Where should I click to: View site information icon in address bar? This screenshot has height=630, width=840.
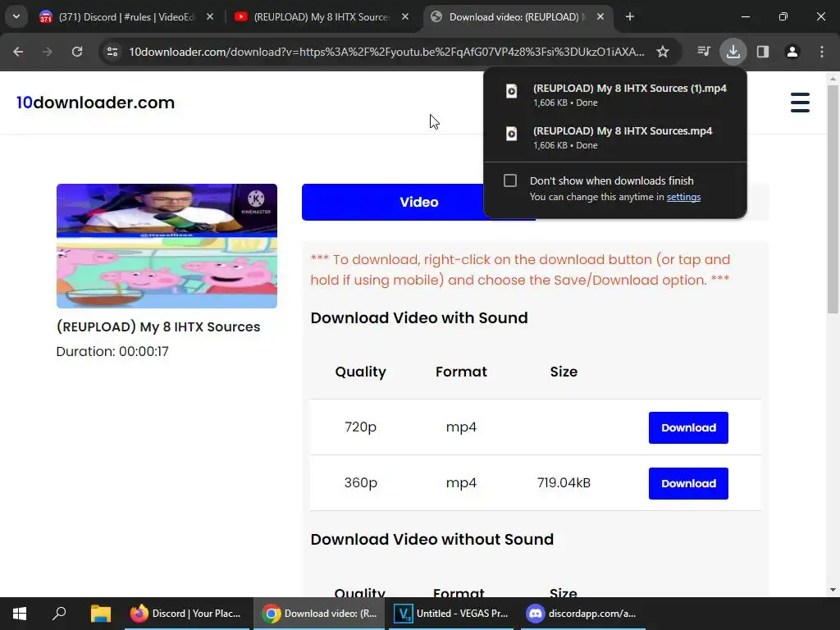pos(112,52)
